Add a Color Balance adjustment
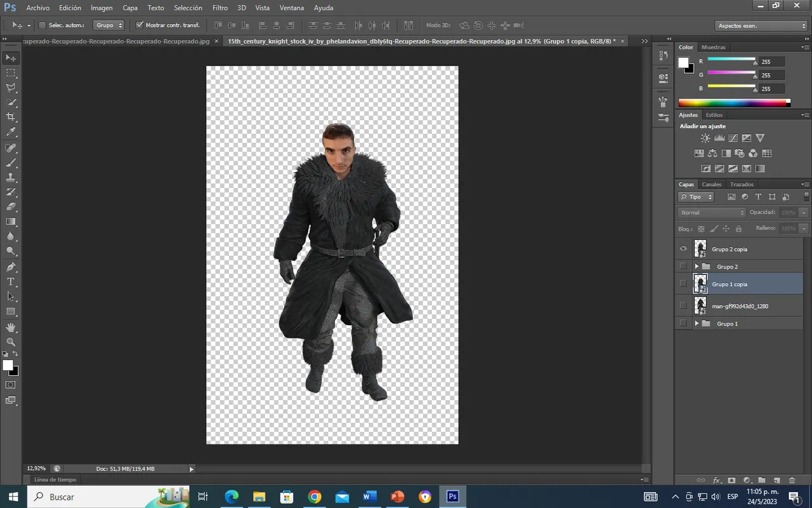Image resolution: width=812 pixels, height=508 pixels. pyautogui.click(x=712, y=153)
